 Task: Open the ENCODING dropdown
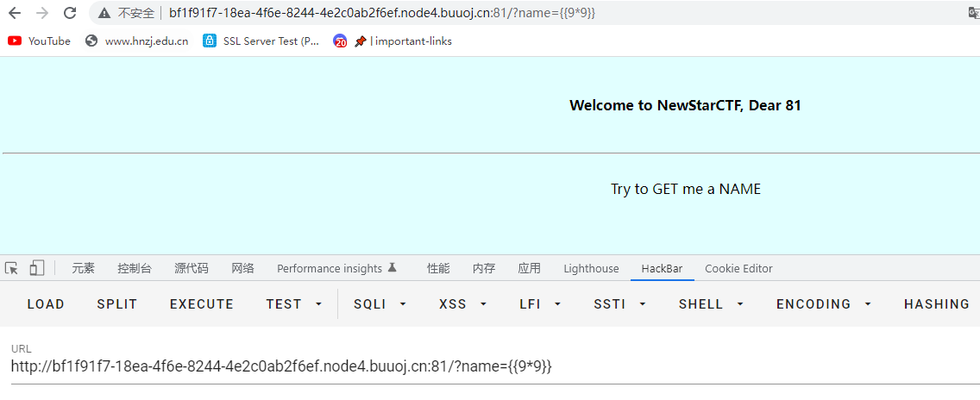(x=824, y=304)
